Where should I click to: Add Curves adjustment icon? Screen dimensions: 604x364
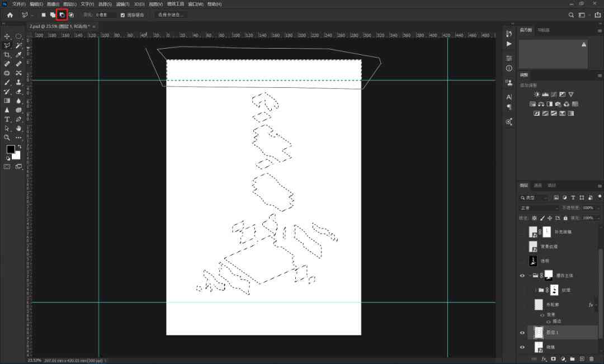point(554,94)
